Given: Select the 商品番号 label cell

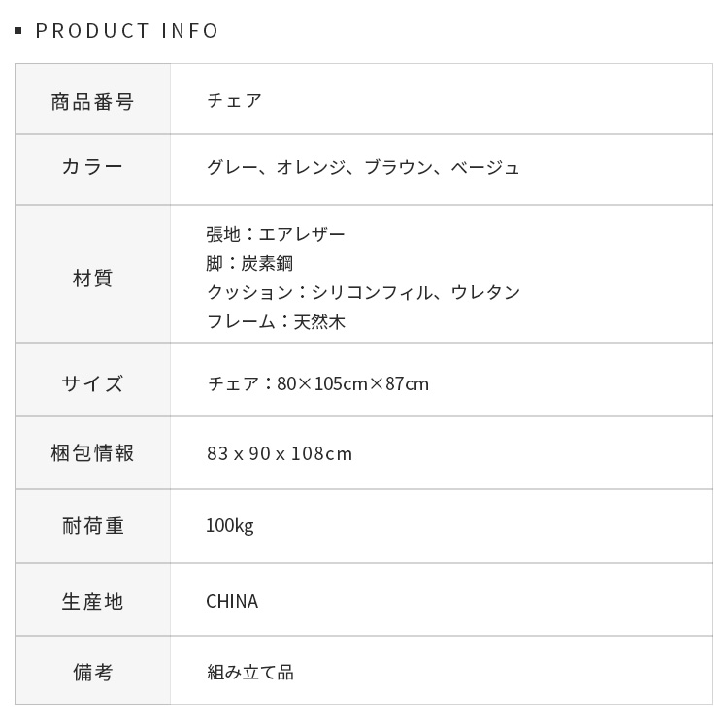Looking at the screenshot, I should [92, 101].
